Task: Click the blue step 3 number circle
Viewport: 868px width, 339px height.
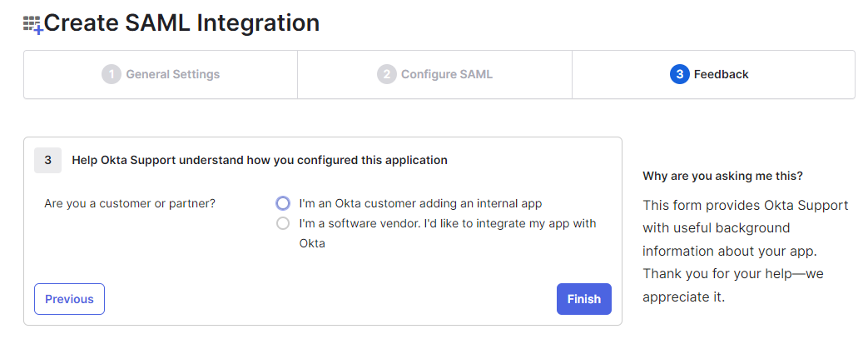Action: pos(679,74)
